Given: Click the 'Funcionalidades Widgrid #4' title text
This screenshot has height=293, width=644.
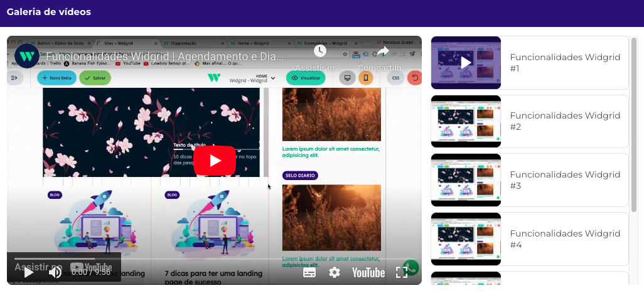Looking at the screenshot, I should tap(565, 239).
